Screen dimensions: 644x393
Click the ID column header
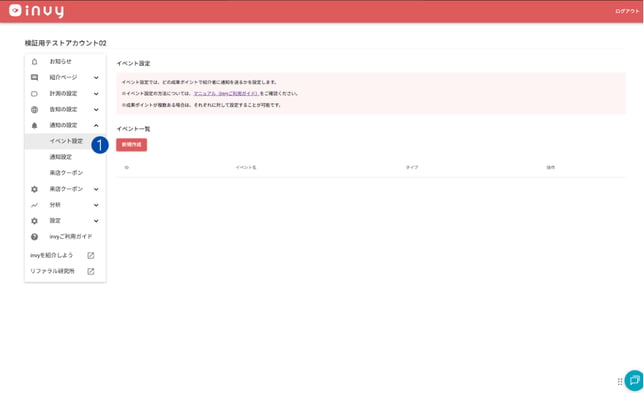[126, 168]
